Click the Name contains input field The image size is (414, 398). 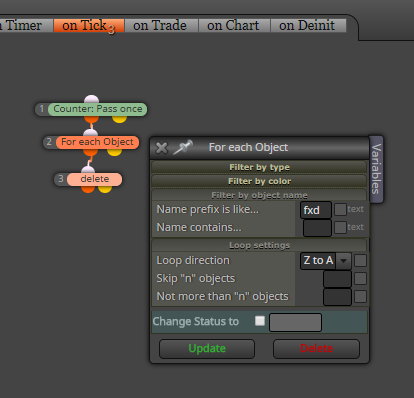[x=317, y=228]
